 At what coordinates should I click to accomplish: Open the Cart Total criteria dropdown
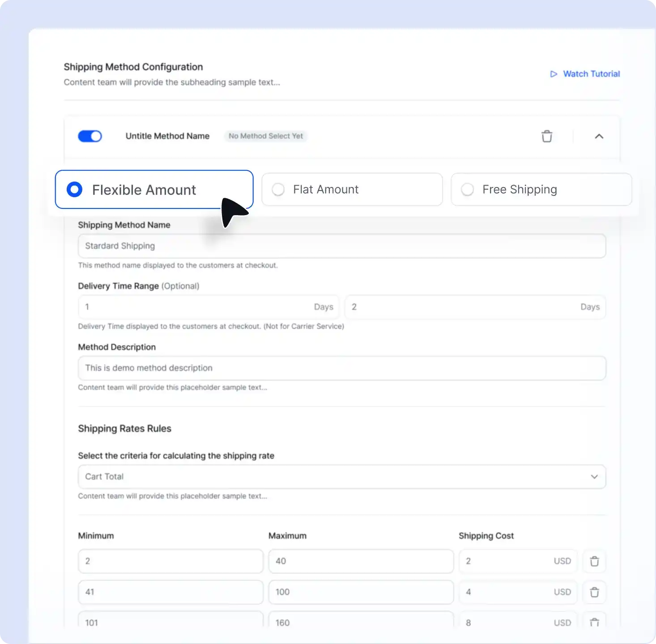pyautogui.click(x=342, y=477)
